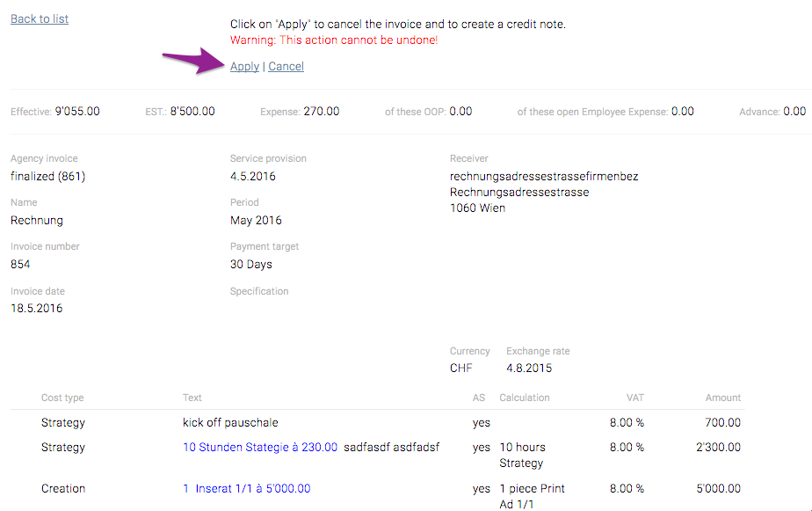Click the Cost type column header

point(62,398)
